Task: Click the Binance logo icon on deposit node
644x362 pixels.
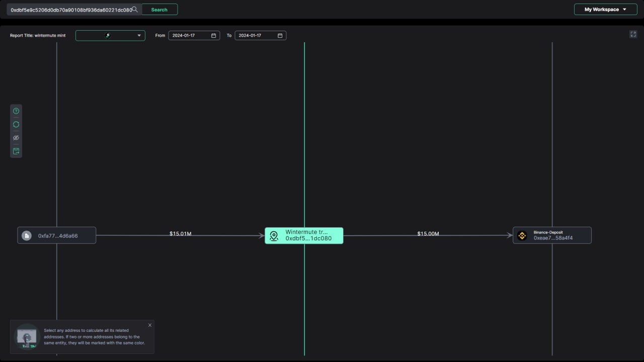Action: coord(522,235)
